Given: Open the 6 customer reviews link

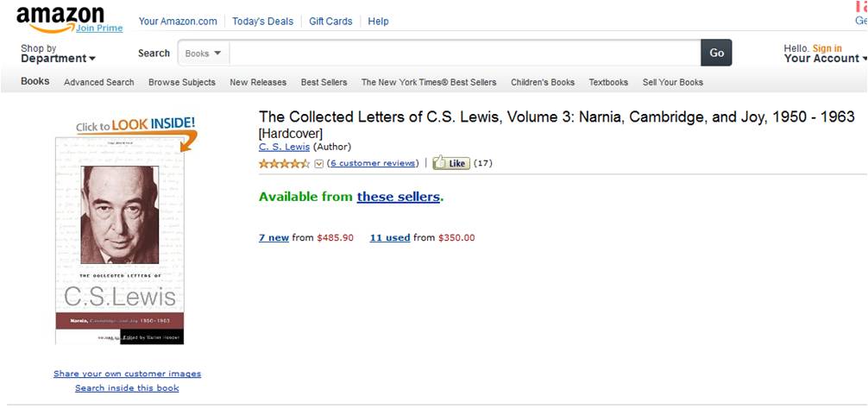Looking at the screenshot, I should pyautogui.click(x=373, y=163).
